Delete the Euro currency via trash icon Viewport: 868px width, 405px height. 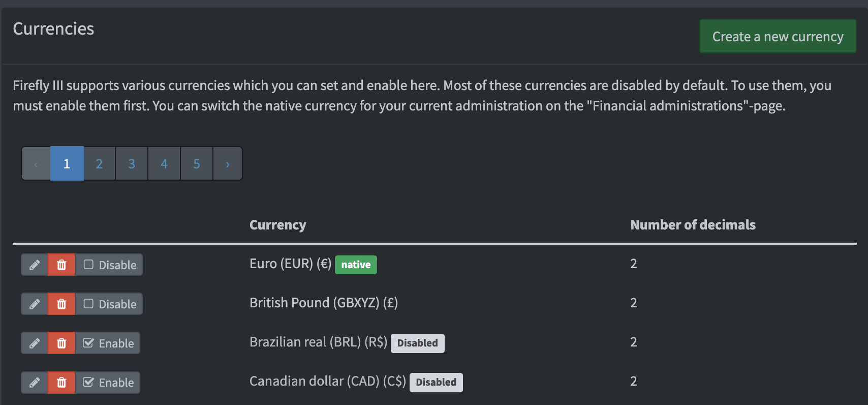click(61, 265)
